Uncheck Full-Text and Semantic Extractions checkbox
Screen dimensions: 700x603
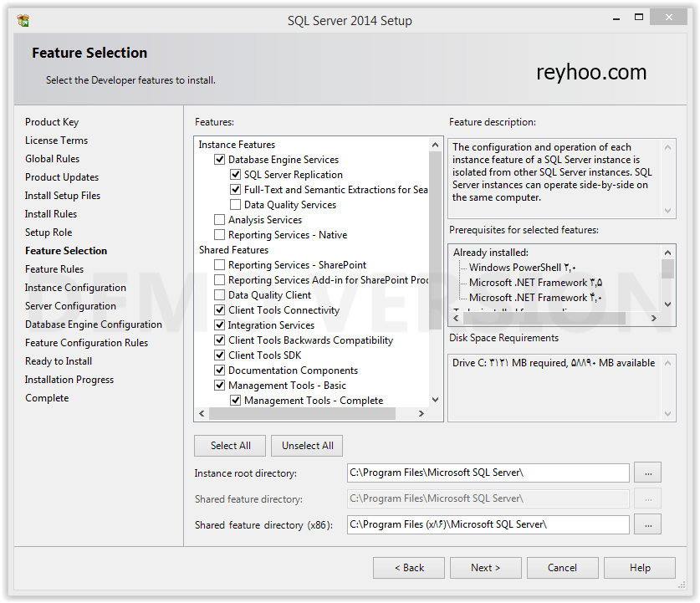coord(235,190)
